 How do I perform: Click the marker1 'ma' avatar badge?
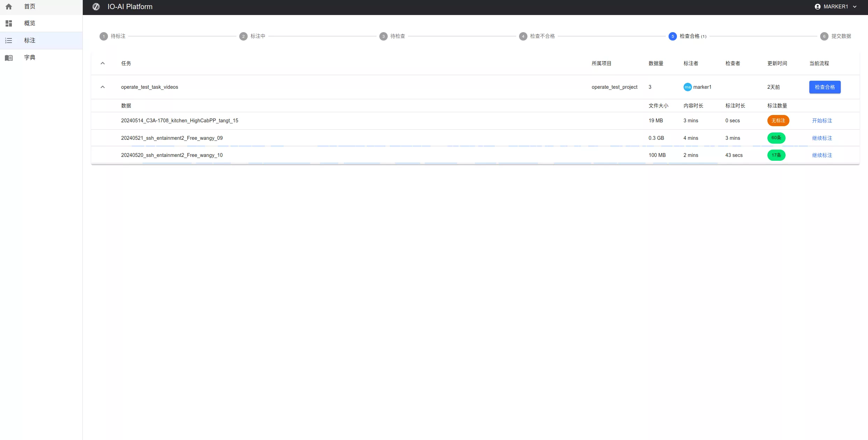click(x=687, y=87)
